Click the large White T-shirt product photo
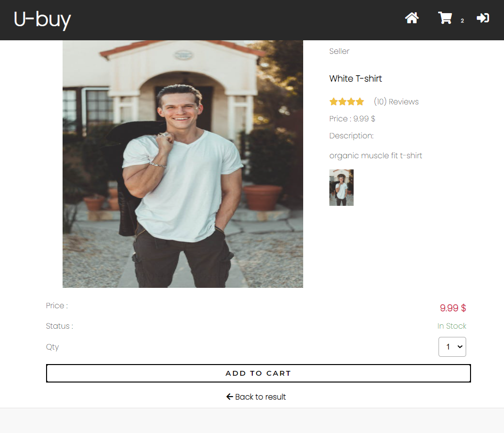 click(x=182, y=163)
